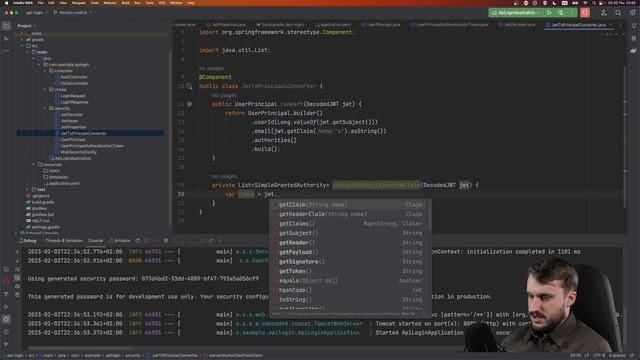The image size is (640, 360).
Task: Open the Version control dropdown
Action: (73, 13)
